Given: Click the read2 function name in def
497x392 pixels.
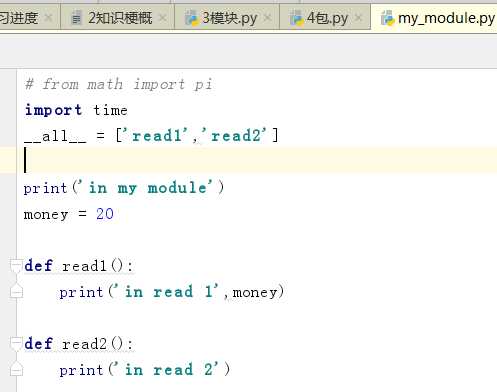Looking at the screenshot, I should click(x=84, y=344).
